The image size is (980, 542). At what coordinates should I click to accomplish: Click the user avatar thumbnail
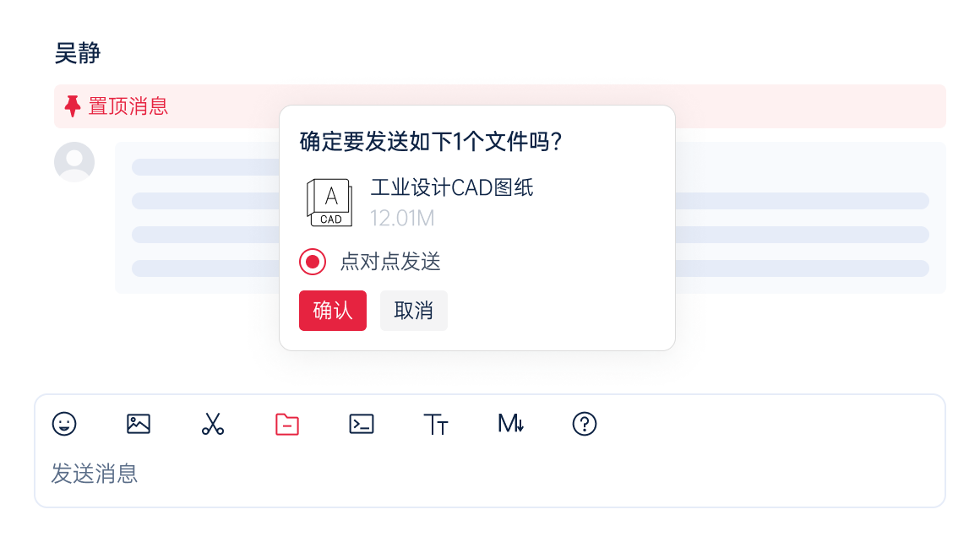click(73, 162)
